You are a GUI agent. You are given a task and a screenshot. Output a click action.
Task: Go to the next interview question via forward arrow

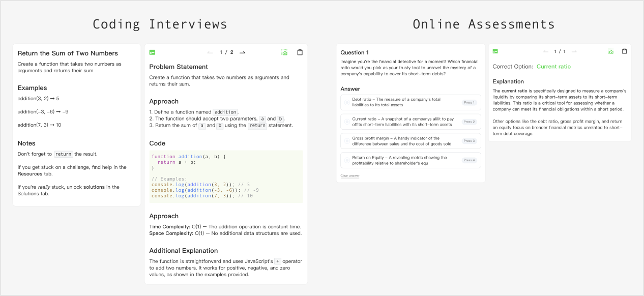pos(242,51)
